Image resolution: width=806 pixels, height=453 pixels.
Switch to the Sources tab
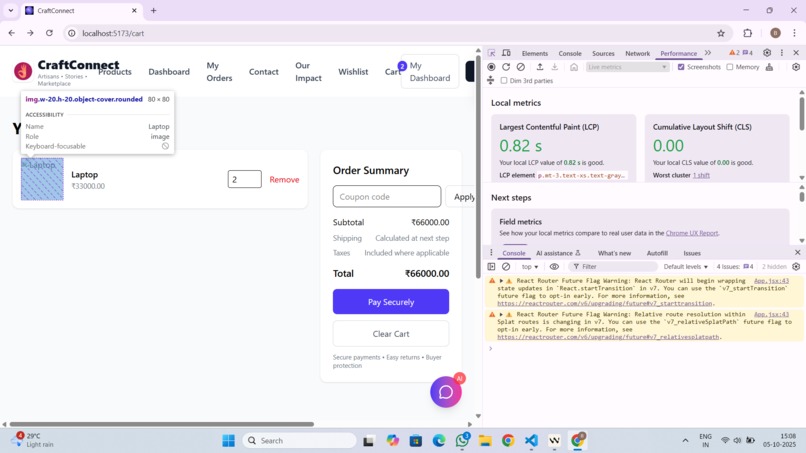click(x=603, y=53)
